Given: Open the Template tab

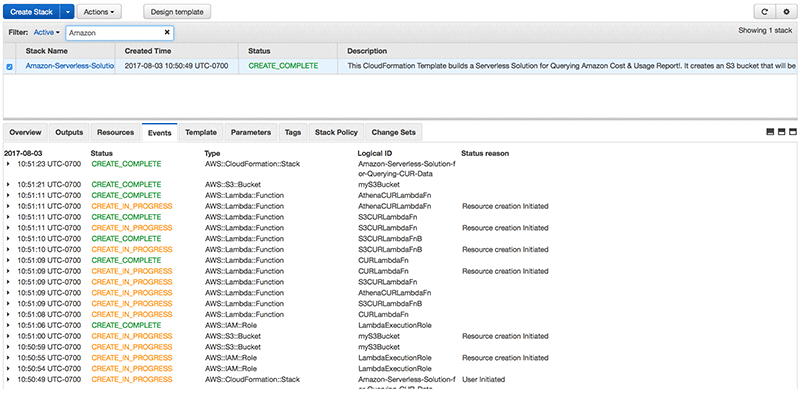Looking at the screenshot, I should [x=201, y=132].
